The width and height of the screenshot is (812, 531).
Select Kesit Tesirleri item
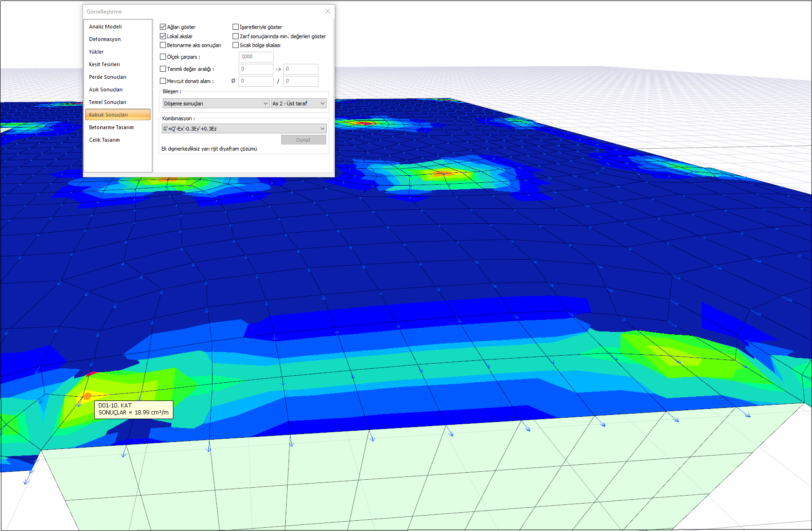pyautogui.click(x=104, y=64)
